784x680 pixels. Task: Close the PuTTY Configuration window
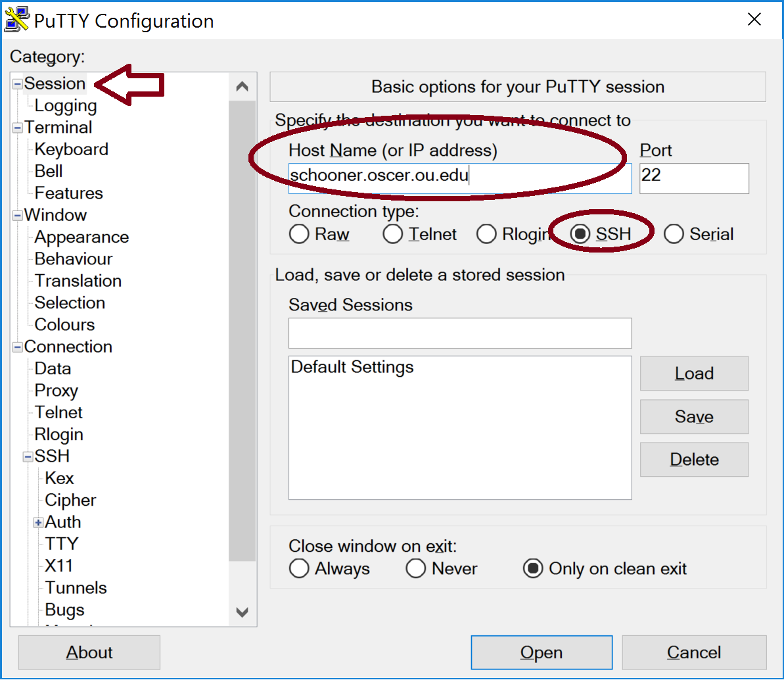coord(754,20)
